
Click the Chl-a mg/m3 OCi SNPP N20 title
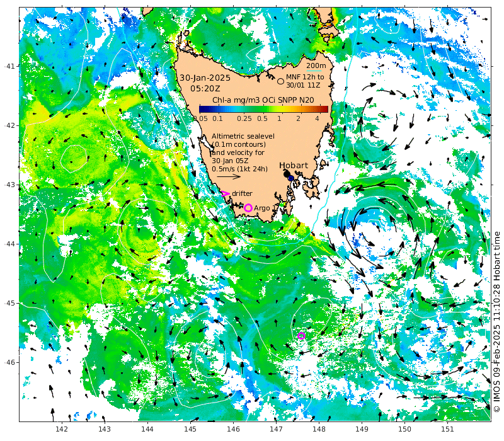tap(263, 100)
